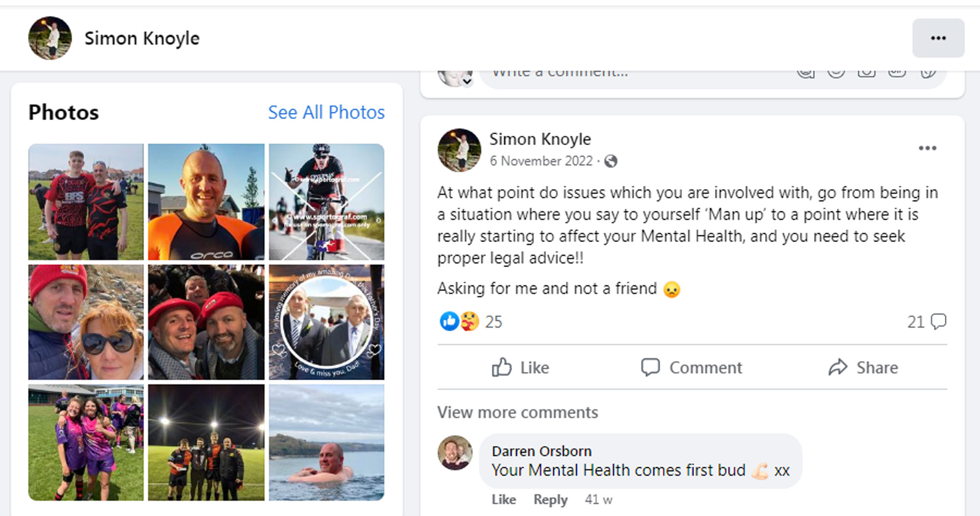The height and width of the screenshot is (516, 980).
Task: Open the Father's Day memorial photo thumbnail
Action: [x=326, y=322]
